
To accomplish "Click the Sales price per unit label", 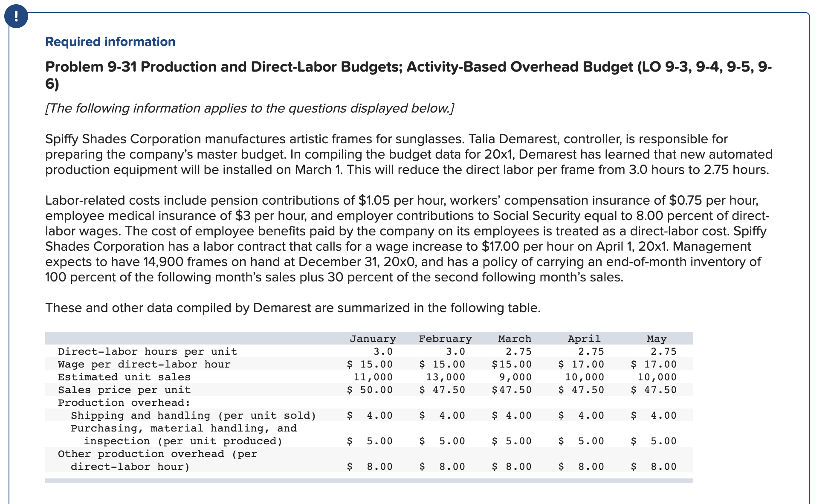I will click(x=125, y=390).
